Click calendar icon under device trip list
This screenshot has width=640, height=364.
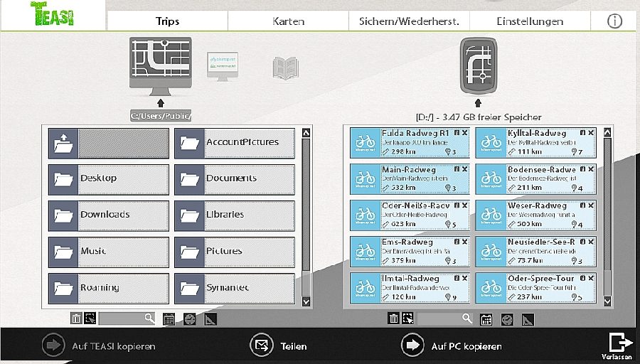click(486, 319)
